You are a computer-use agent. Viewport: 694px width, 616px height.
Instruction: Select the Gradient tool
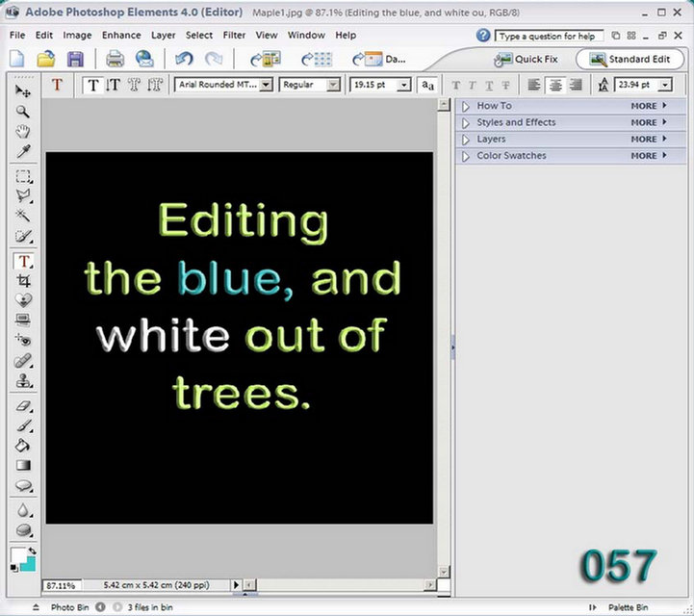(x=23, y=465)
